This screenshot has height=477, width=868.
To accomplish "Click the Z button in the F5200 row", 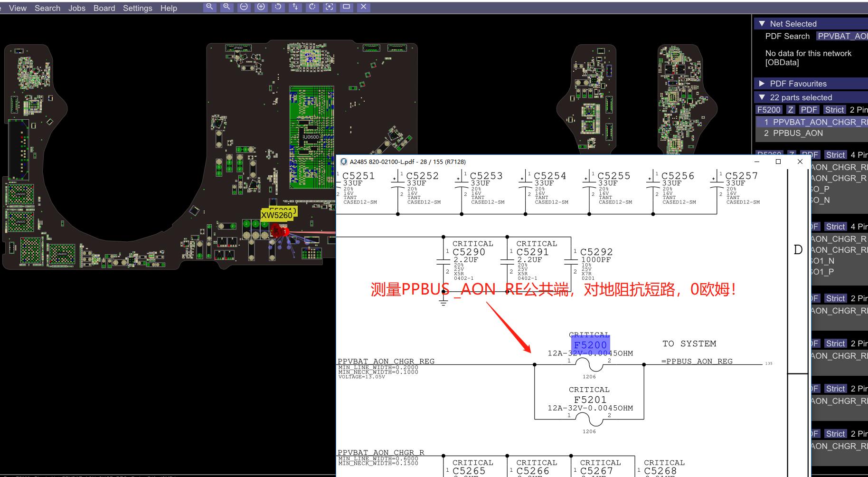I will (790, 110).
